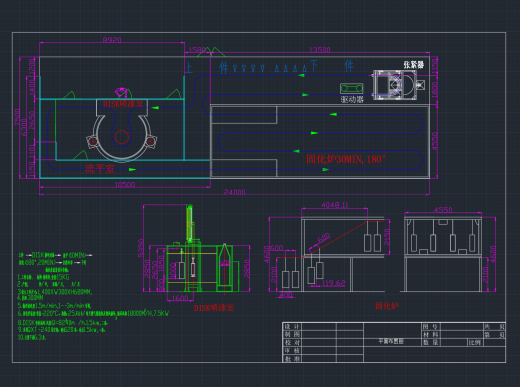
Task: Click the vertical 1400 dimension label
Action: click(32, 87)
